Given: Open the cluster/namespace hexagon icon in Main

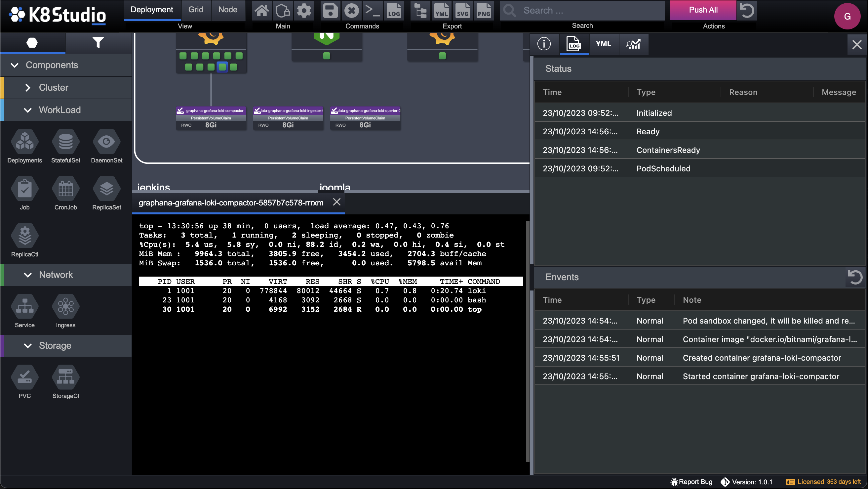Looking at the screenshot, I should [283, 11].
